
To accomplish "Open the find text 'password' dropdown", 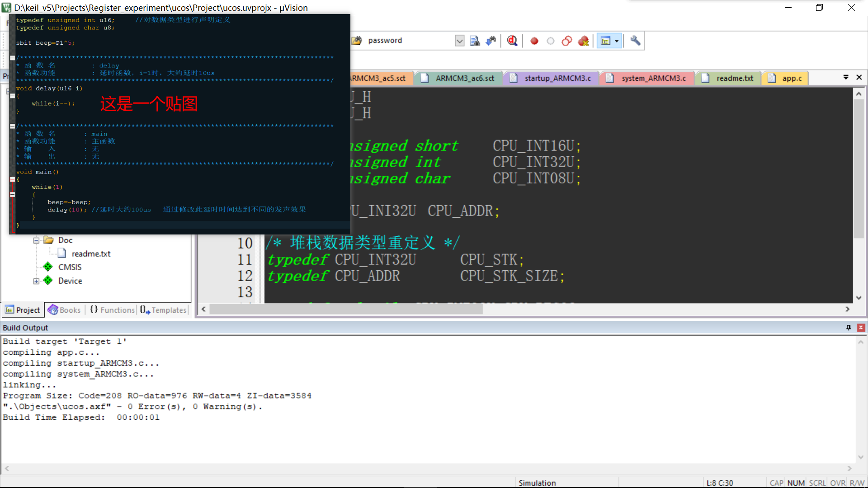I will [459, 41].
